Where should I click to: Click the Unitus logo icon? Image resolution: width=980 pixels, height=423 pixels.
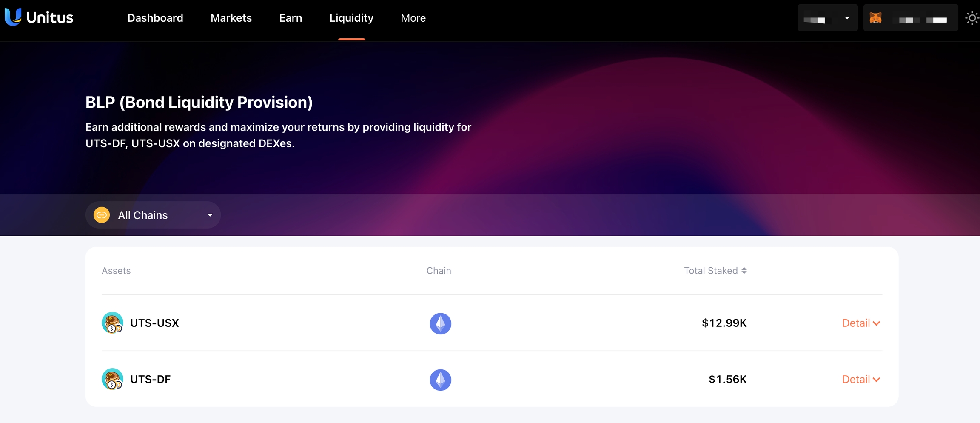pyautogui.click(x=13, y=17)
